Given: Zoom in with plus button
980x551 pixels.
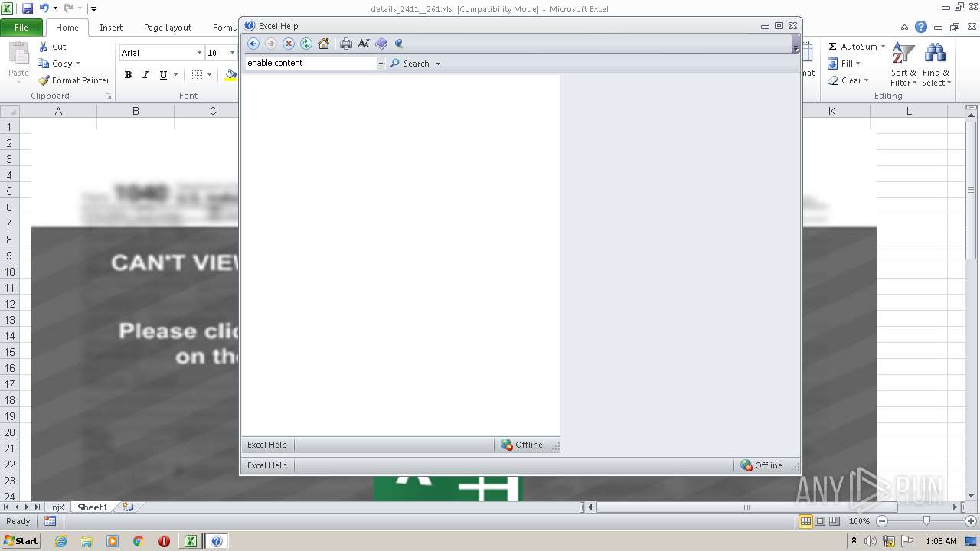Looking at the screenshot, I should click(971, 521).
